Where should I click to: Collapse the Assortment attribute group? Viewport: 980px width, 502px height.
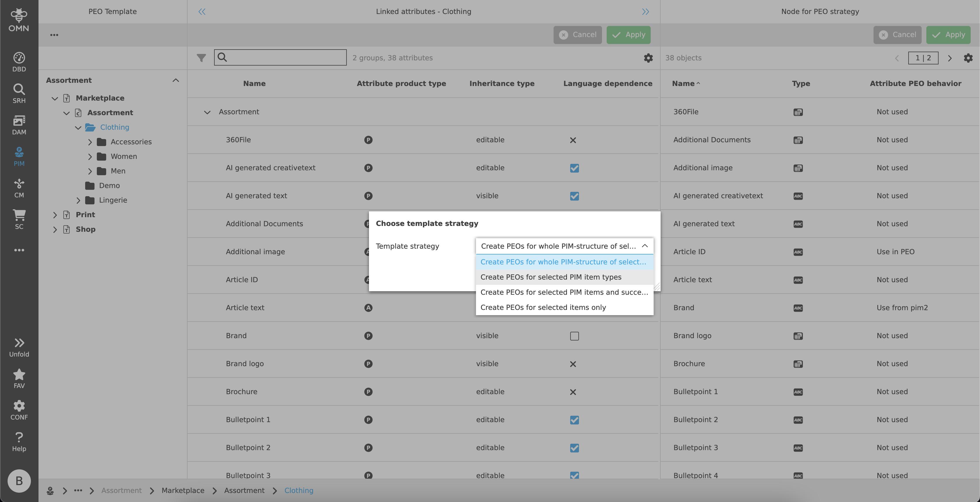(207, 112)
